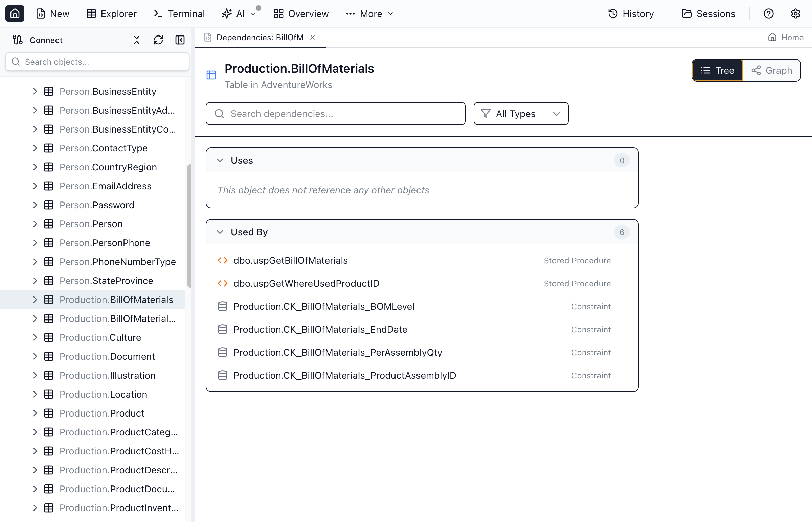Open the Terminal

(179, 14)
